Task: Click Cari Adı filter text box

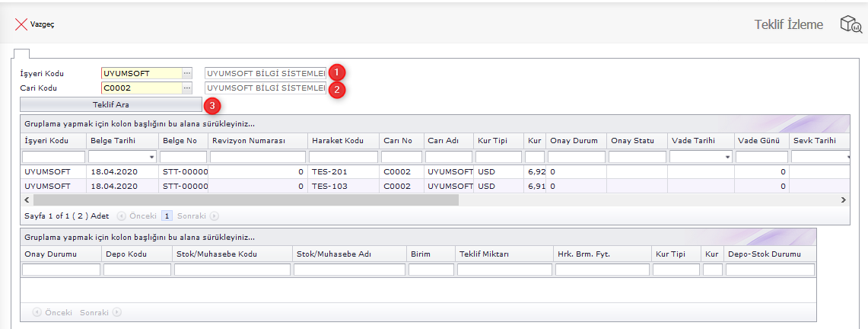Action: pyautogui.click(x=448, y=157)
